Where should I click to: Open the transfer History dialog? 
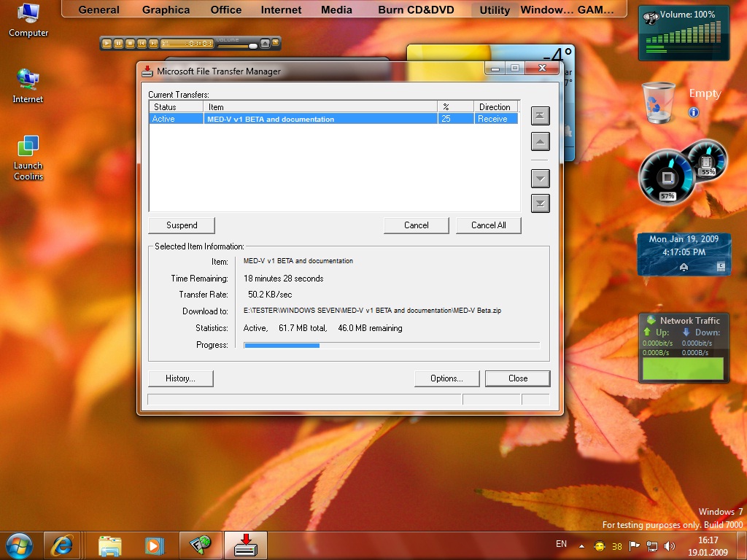point(181,378)
